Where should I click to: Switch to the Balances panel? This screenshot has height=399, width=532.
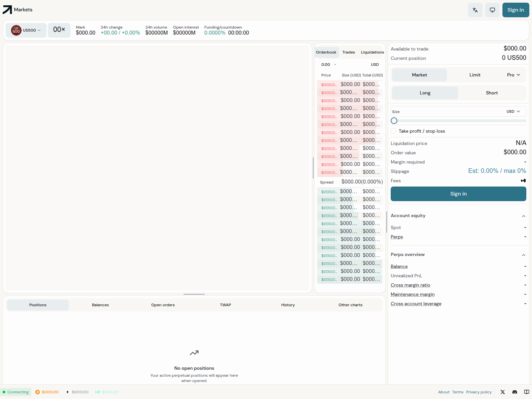click(x=100, y=305)
